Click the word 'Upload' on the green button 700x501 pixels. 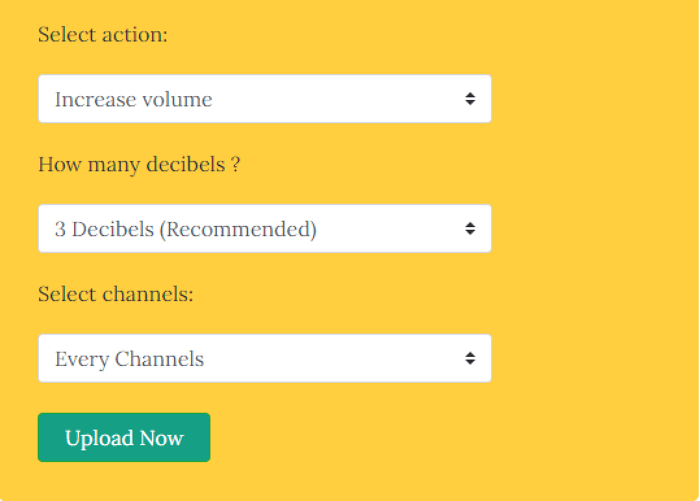tap(100, 438)
